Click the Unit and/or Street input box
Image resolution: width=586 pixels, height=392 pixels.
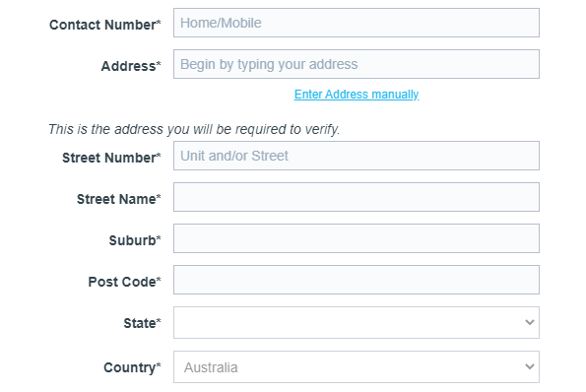coord(357,156)
